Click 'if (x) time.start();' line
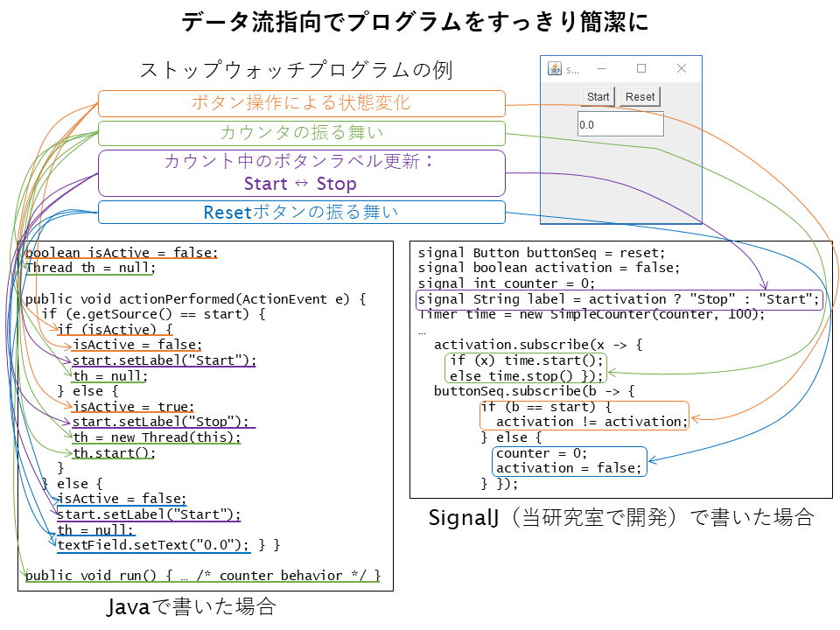Viewport: 840px width, 630px height. coord(527,360)
